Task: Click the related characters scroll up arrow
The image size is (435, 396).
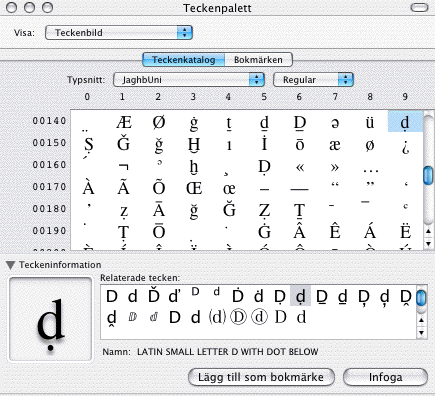Action: pyautogui.click(x=422, y=321)
